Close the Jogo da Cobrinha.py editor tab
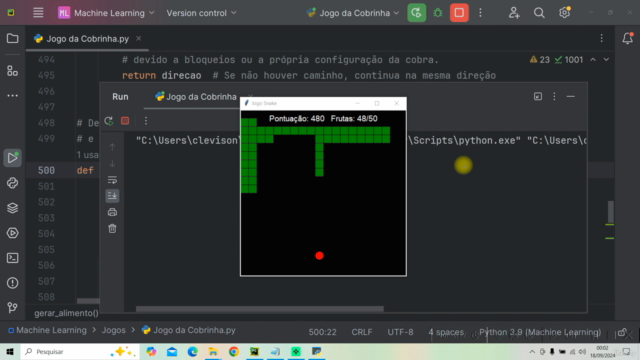Viewport: 640px width, 360px height. pyautogui.click(x=138, y=38)
